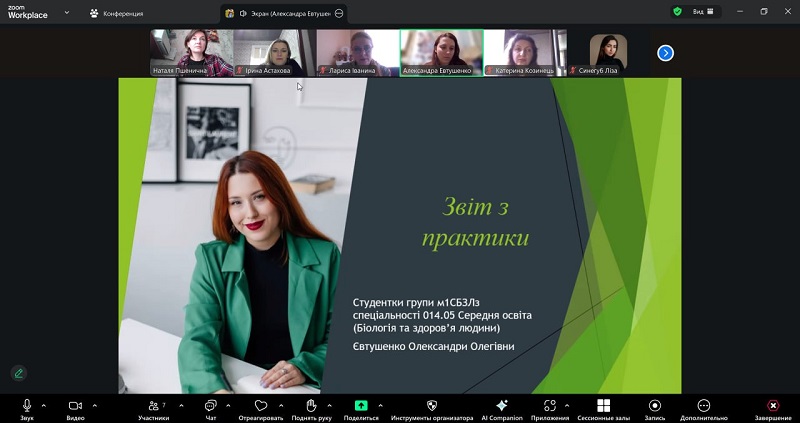Click the Отреагировать reactions heart icon

(x=261, y=406)
